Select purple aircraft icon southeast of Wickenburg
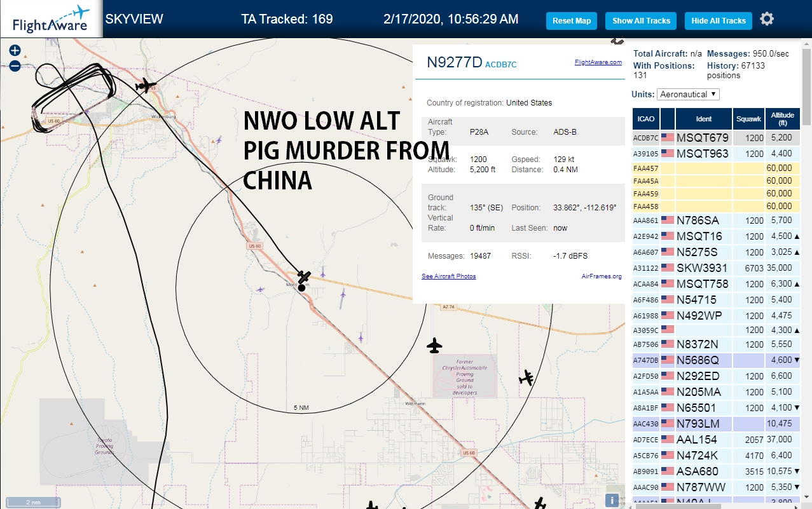812x509 pixels. coord(219,140)
